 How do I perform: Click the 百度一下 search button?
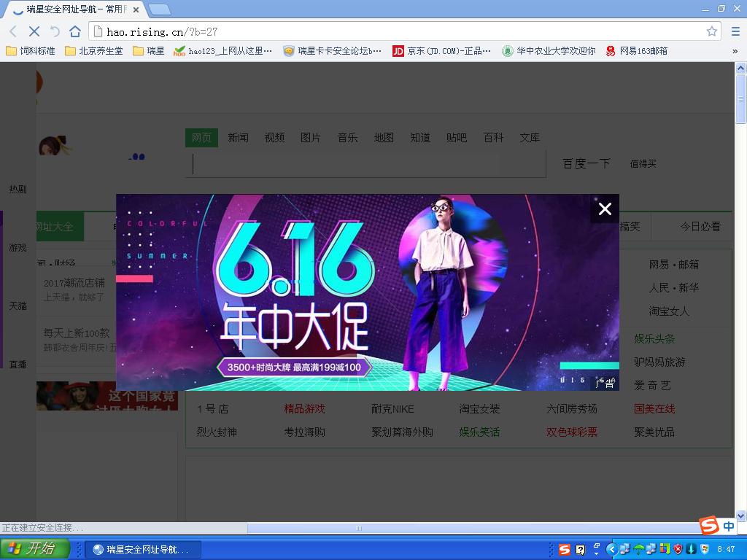click(586, 164)
